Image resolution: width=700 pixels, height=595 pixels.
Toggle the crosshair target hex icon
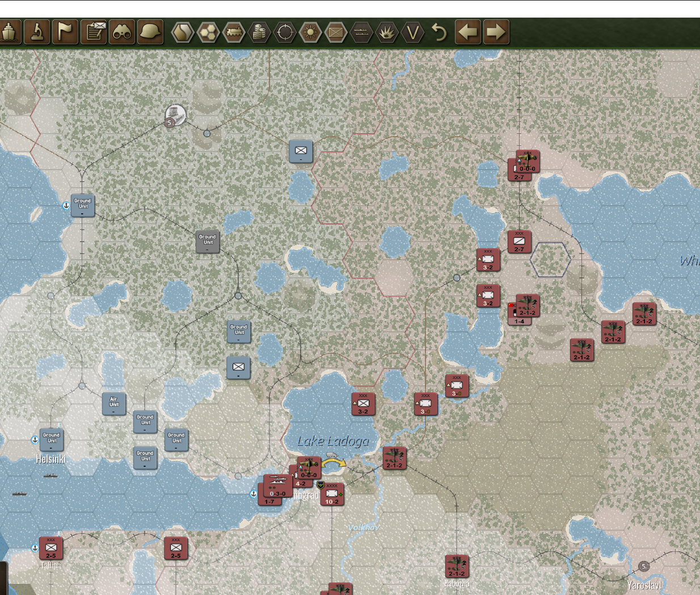pyautogui.click(x=285, y=32)
